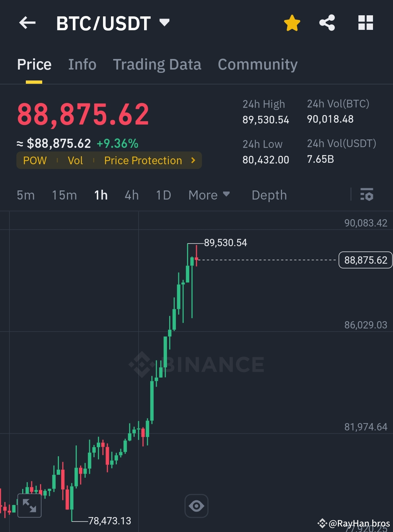This screenshot has width=393, height=532.
Task: Tap the current price label 88,875.62
Action: (x=365, y=260)
